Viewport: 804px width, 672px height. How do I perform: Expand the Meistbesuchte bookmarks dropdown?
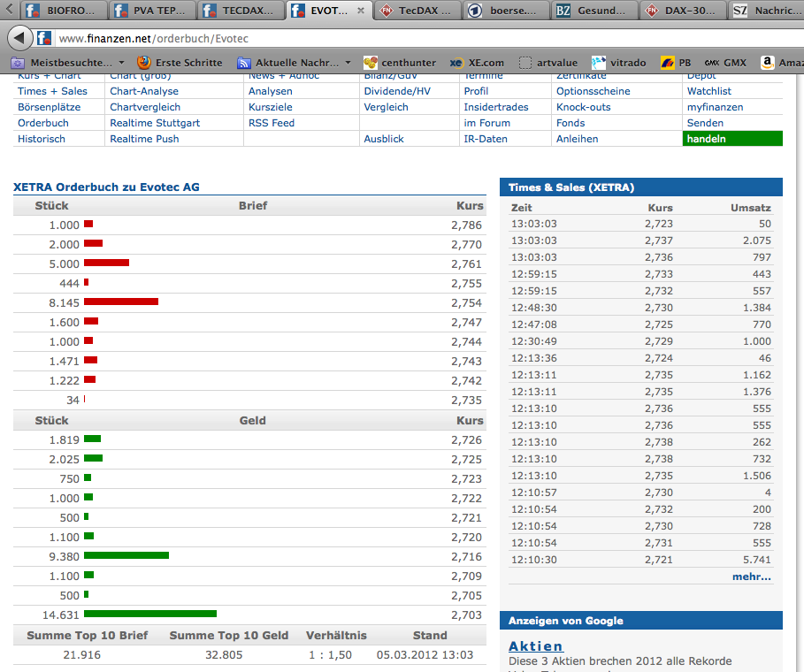tap(121, 63)
